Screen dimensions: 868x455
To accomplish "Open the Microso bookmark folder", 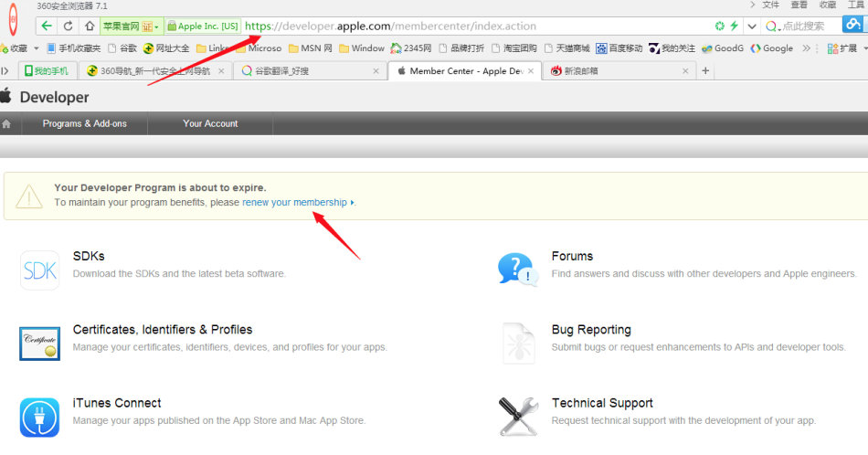I will [259, 48].
